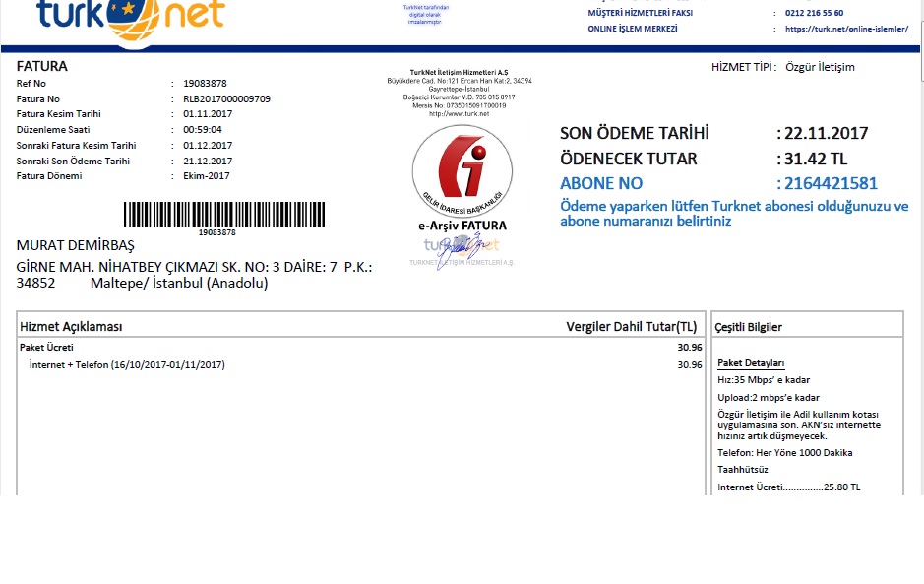924x584 pixels.
Task: Select the Ref No value 19083878
Action: coord(205,83)
